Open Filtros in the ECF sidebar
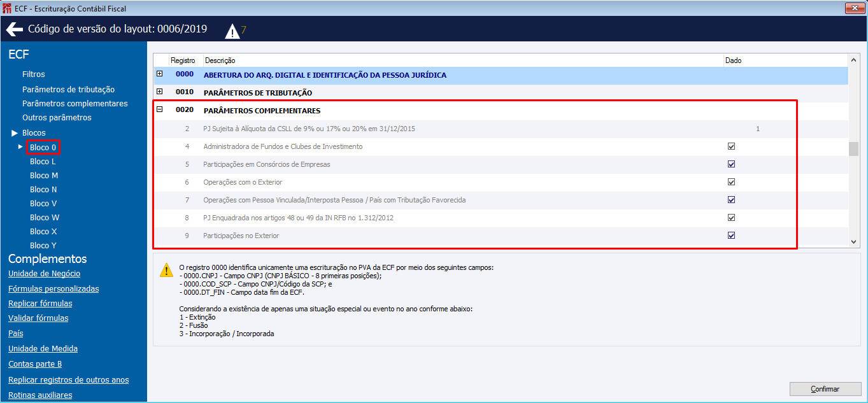Viewport: 868px width, 403px height. 34,74
